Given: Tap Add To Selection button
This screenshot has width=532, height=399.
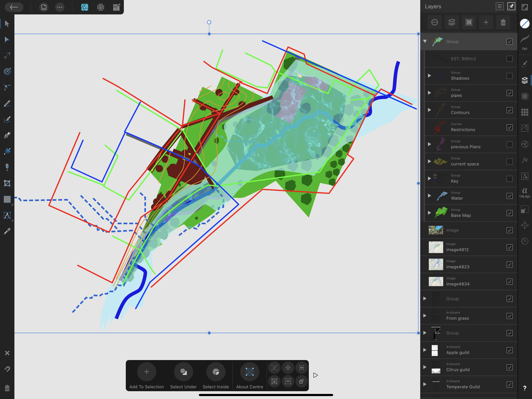Looking at the screenshot, I should point(146,372).
